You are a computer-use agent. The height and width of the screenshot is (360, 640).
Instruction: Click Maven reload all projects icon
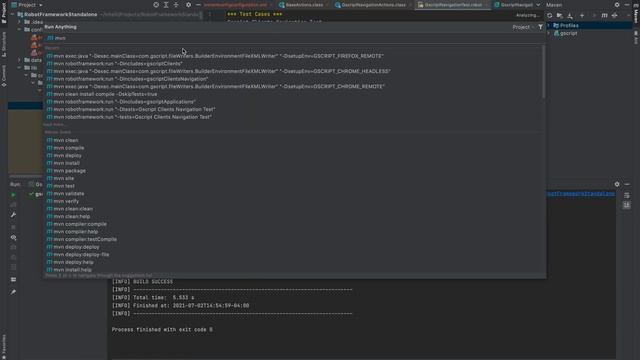pos(549,16)
